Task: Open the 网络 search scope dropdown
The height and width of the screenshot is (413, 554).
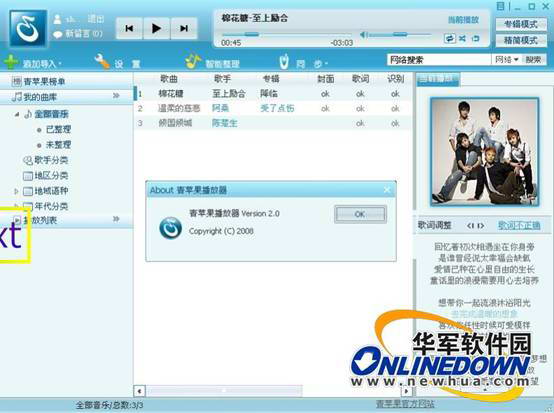Action: point(506,60)
